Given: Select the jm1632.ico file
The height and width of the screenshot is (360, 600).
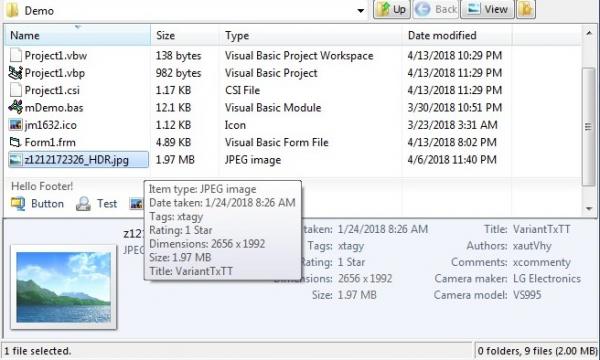Looking at the screenshot, I should point(51,125).
